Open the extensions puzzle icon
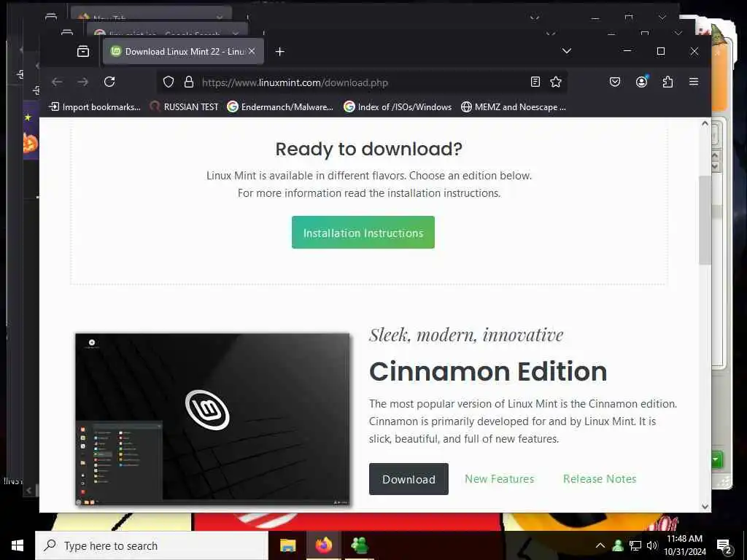This screenshot has height=560, width=747. pos(667,82)
